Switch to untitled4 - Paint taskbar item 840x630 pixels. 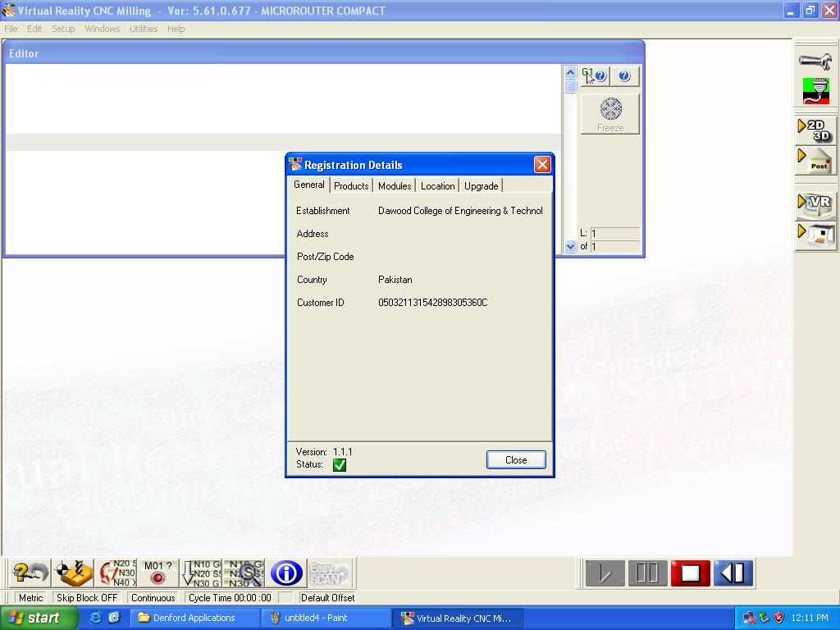point(326,619)
